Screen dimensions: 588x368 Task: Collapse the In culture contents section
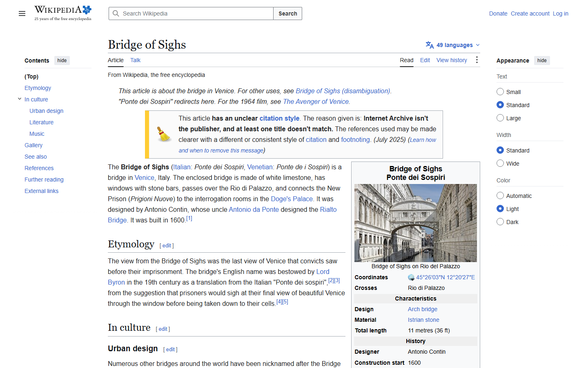[x=20, y=99]
